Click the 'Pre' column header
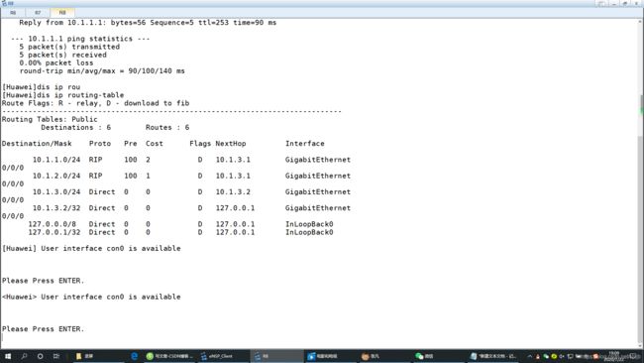The image size is (644, 363). pos(131,144)
